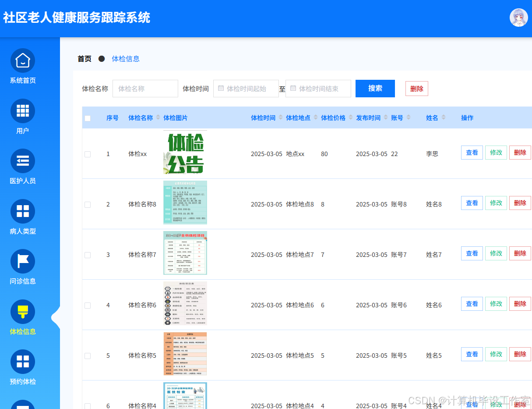Click 删除 for 体检名称6 row
Screen dimensions: 532x409
[520, 304]
